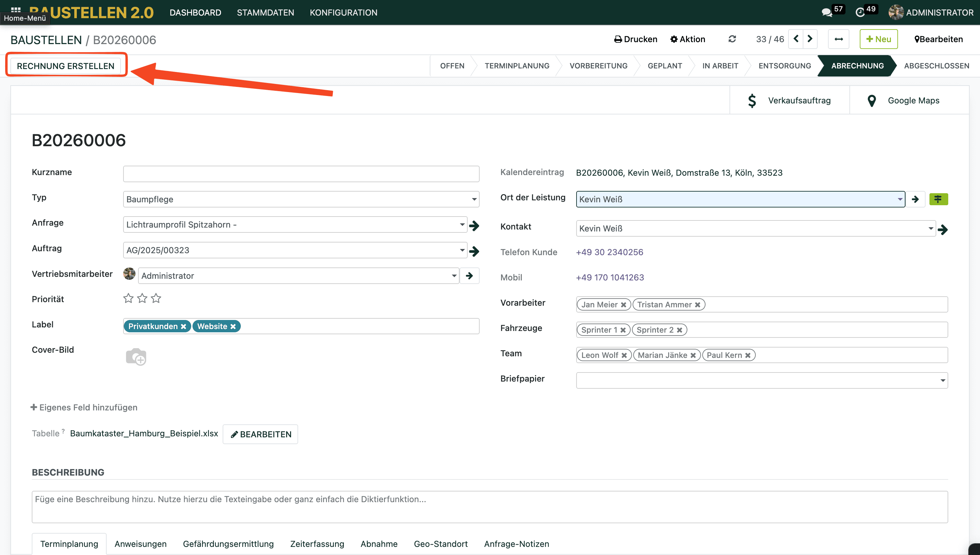Open the messages chat icon
Viewport: 980px width, 555px height.
pyautogui.click(x=826, y=13)
